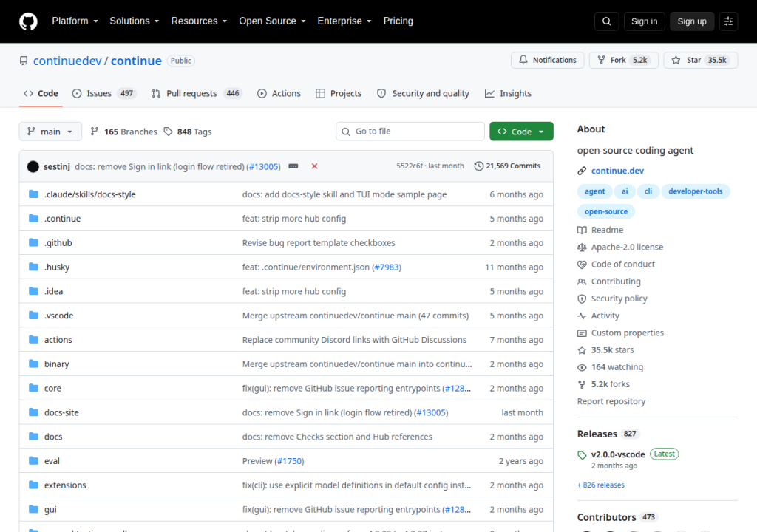
Task: Go to the GitHub homepage logo
Action: [28, 21]
